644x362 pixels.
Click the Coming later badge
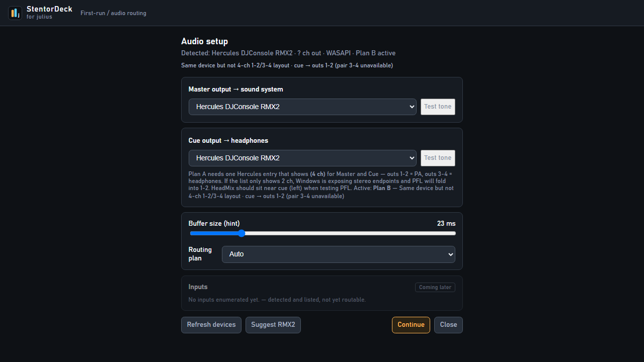tap(435, 287)
